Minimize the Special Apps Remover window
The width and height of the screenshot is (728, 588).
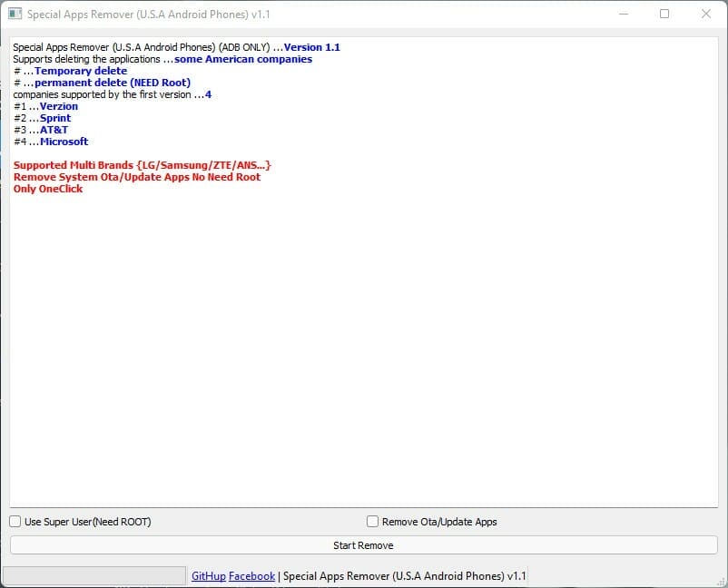tap(624, 14)
